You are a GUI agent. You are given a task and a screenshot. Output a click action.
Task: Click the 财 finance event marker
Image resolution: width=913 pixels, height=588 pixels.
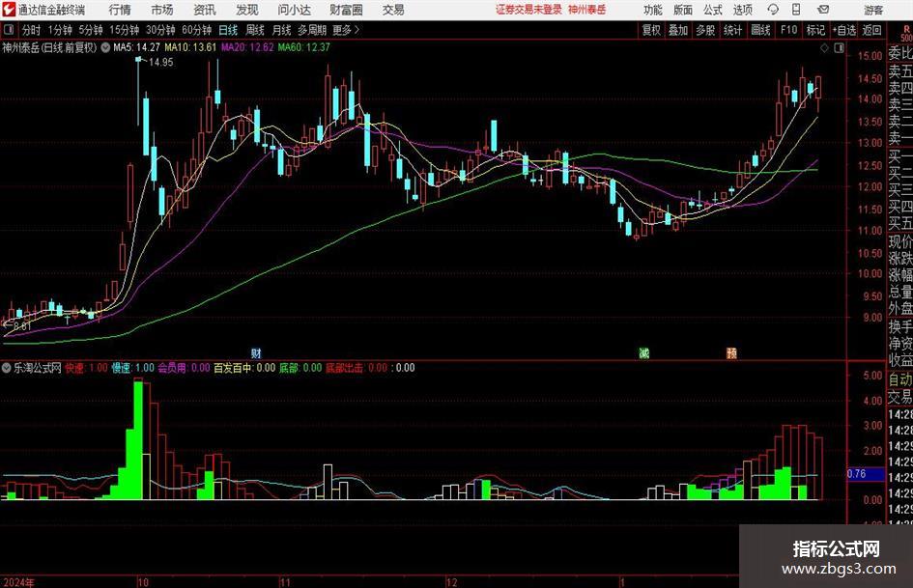coord(256,352)
